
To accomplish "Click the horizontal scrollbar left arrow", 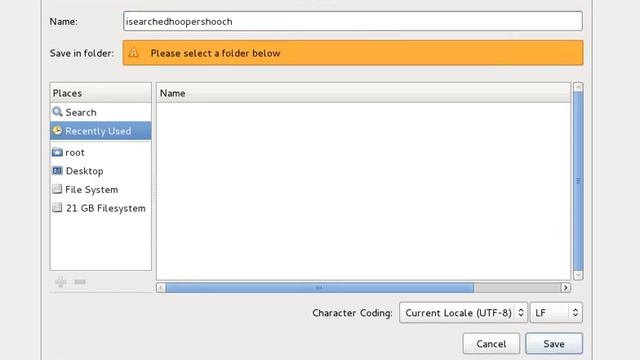I will tap(161, 288).
